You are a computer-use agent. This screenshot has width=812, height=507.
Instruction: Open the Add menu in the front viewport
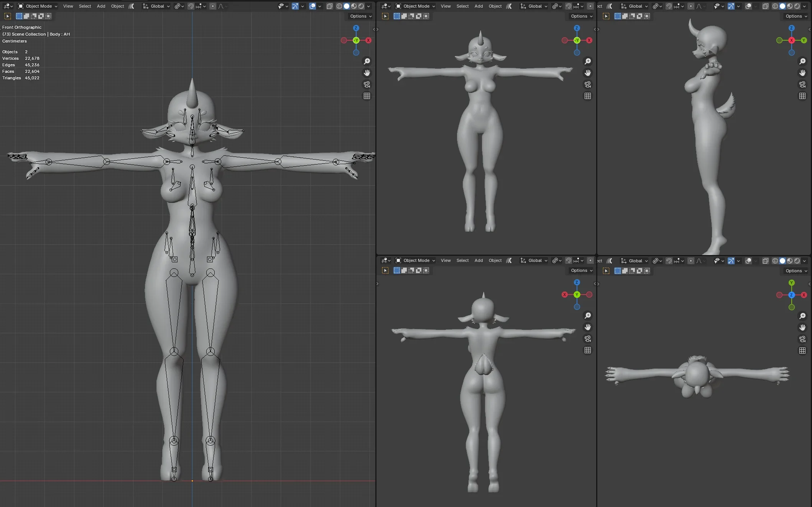coord(101,6)
